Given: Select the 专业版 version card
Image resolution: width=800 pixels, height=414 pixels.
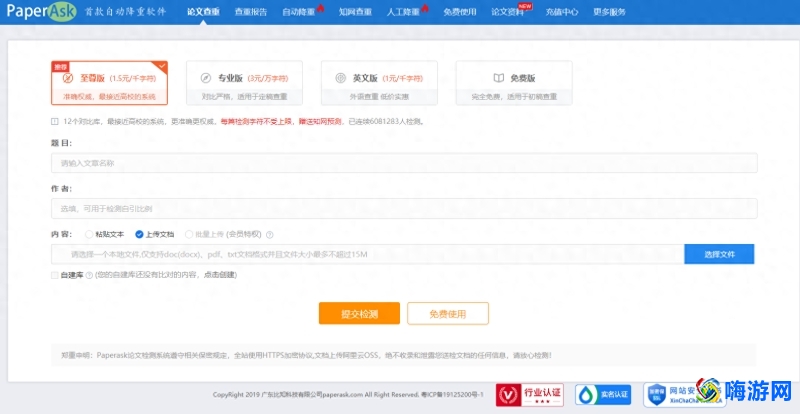Looking at the screenshot, I should click(x=244, y=83).
